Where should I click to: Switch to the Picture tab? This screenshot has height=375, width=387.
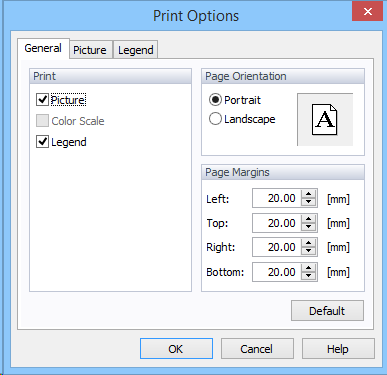coord(90,50)
